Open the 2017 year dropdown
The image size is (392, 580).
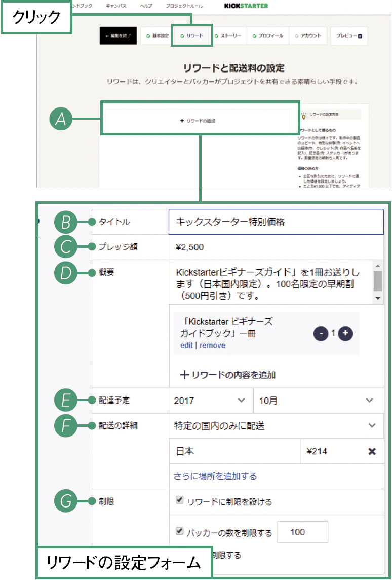[211, 401]
